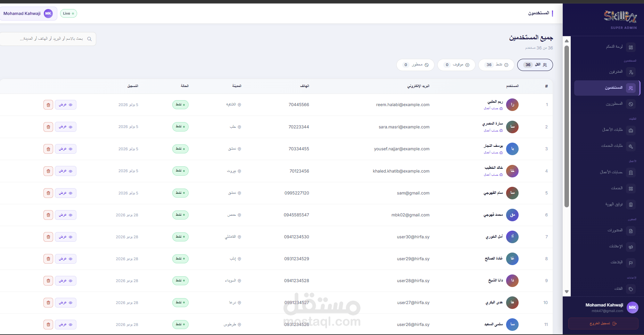This screenshot has height=335, width=644.
Task: Switch to the موقوف (Suspended) filter tab
Action: click(x=456, y=65)
